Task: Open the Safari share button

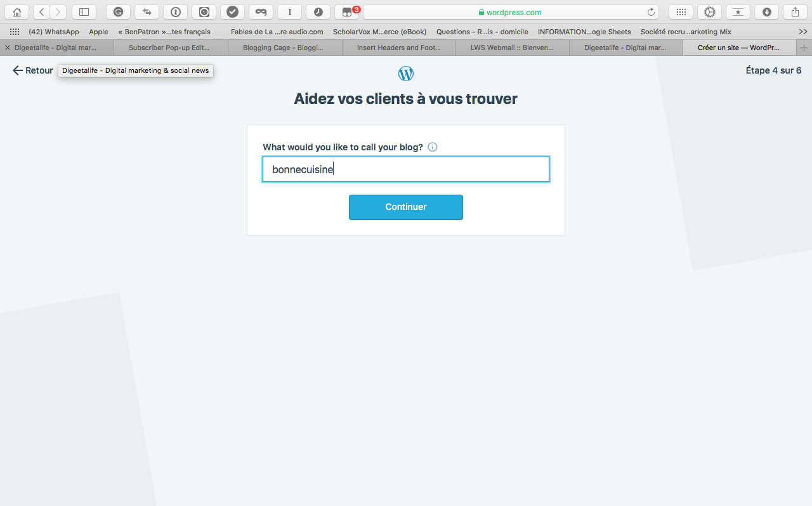Action: click(795, 12)
